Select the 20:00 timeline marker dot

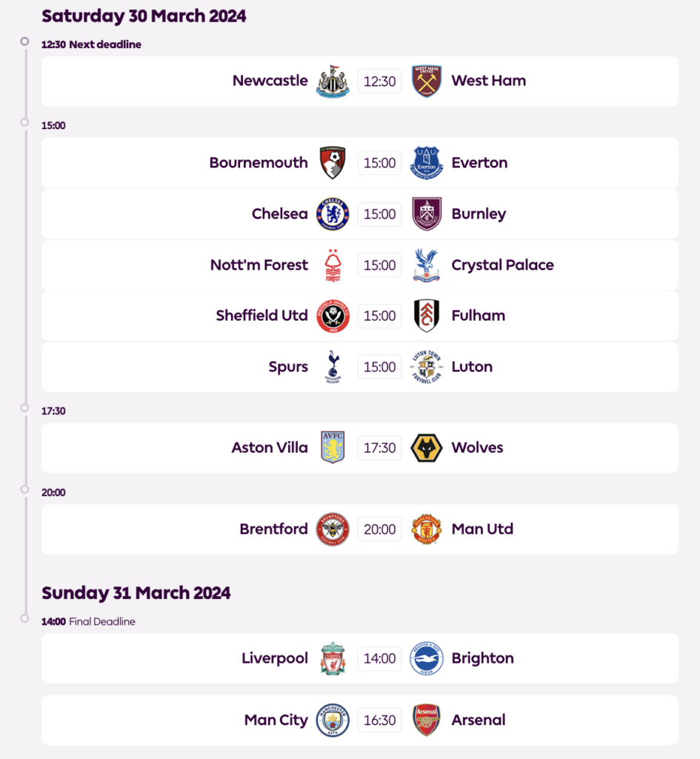[x=25, y=489]
